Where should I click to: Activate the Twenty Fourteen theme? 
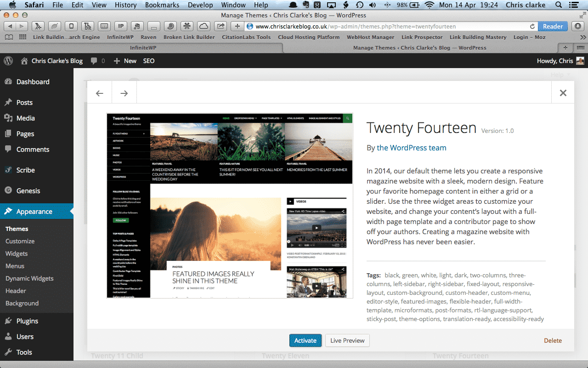tap(305, 340)
